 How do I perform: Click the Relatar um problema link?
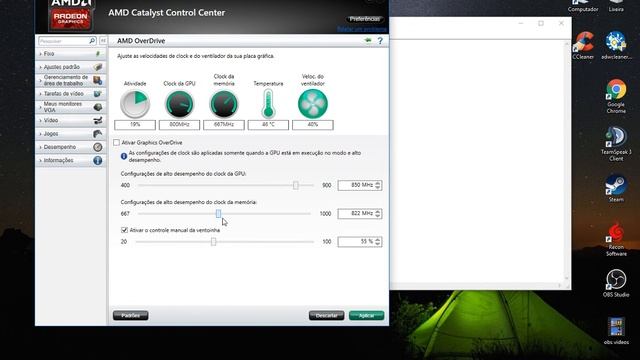click(362, 29)
